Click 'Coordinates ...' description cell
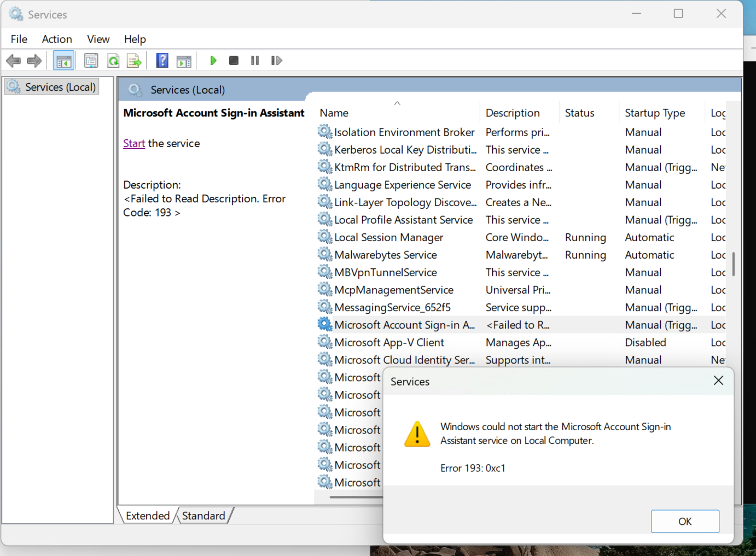The height and width of the screenshot is (556, 756). (x=519, y=167)
